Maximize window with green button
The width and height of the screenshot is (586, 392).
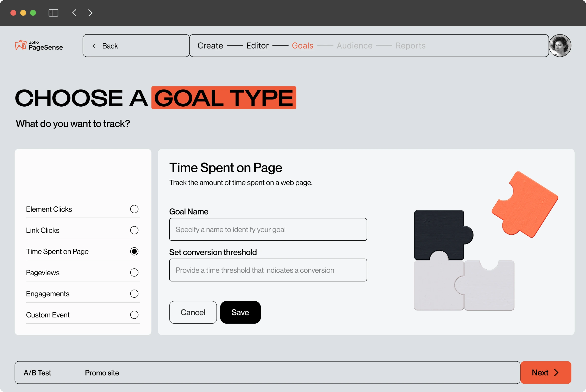(x=33, y=13)
